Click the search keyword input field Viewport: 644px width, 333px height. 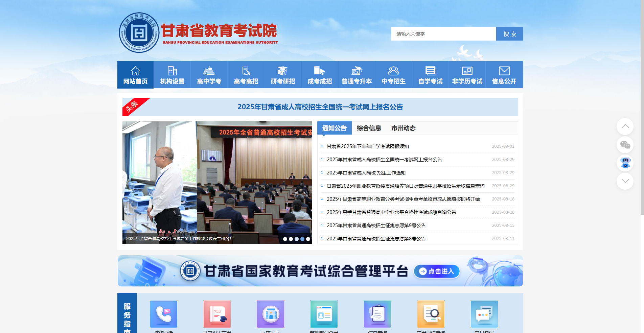443,33
